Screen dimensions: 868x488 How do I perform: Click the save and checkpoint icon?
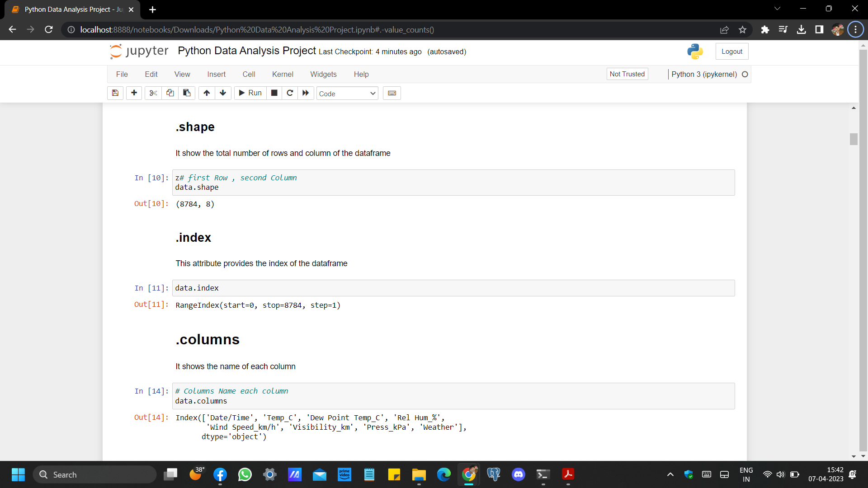click(115, 93)
